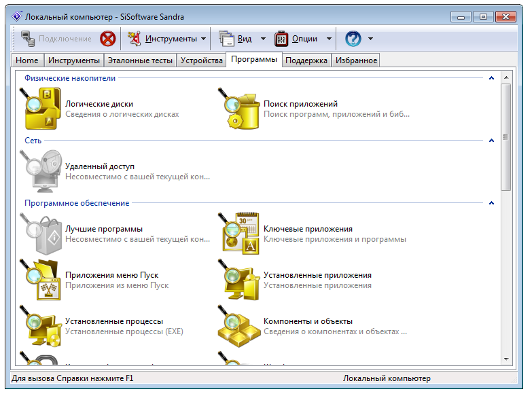Image resolution: width=532 pixels, height=398 pixels.
Task: Open the Логические диски module icon
Action: (40, 109)
